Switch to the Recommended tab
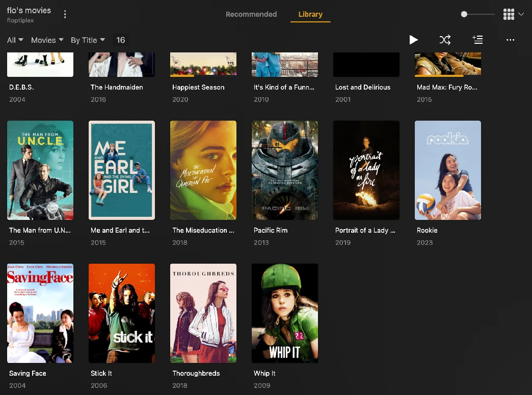532x395 pixels. [251, 14]
